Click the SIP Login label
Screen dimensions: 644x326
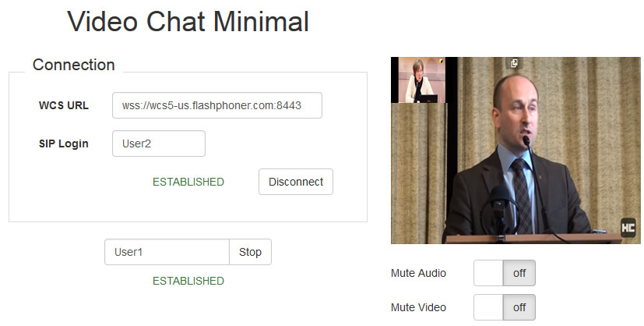point(64,144)
